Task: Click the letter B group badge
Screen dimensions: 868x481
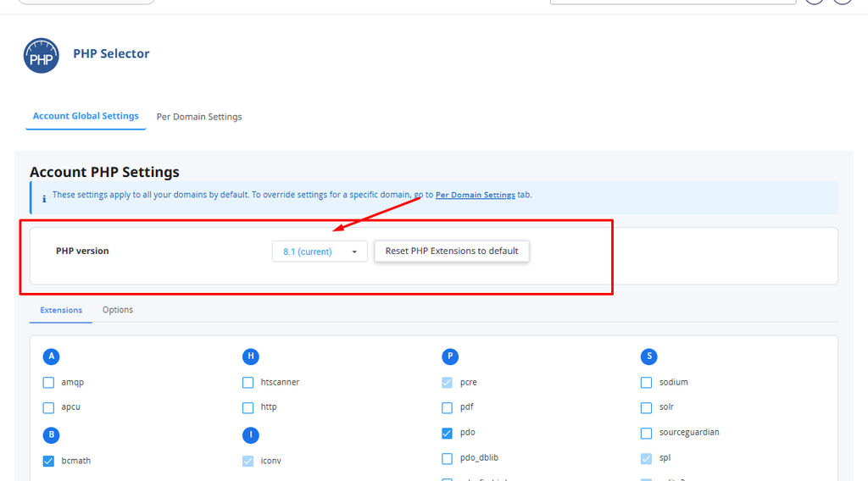Action: [x=51, y=435]
